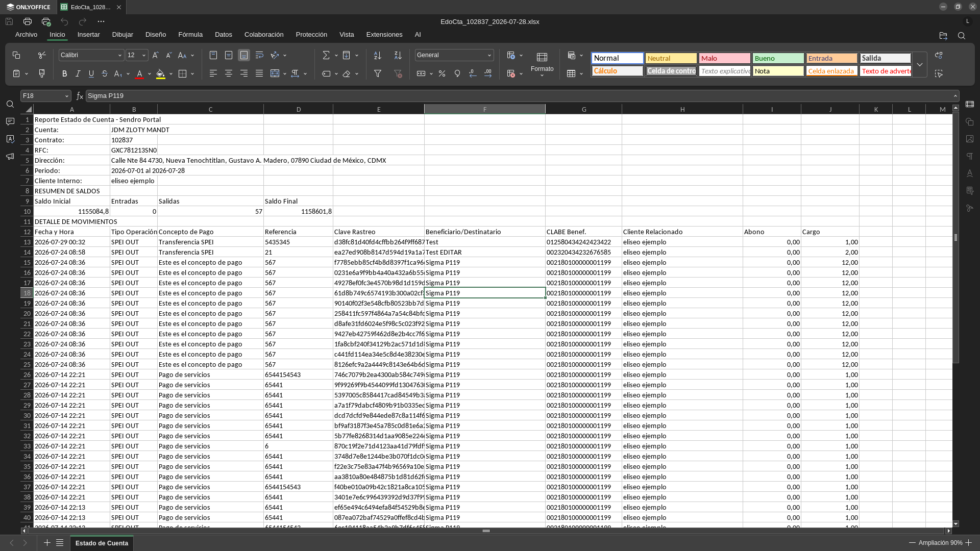Click the Undo arrow
The width and height of the screenshot is (980, 551).
click(64, 21)
